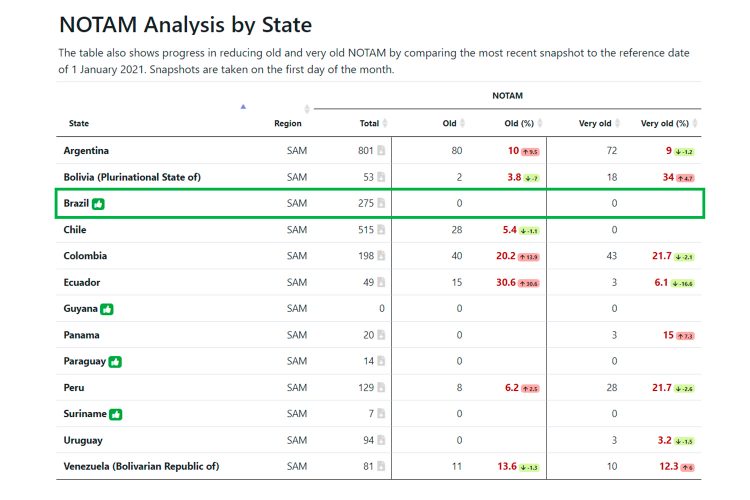The width and height of the screenshot is (750, 500).
Task: Select the Bolivia (Plurinational State of) row name
Action: (132, 177)
